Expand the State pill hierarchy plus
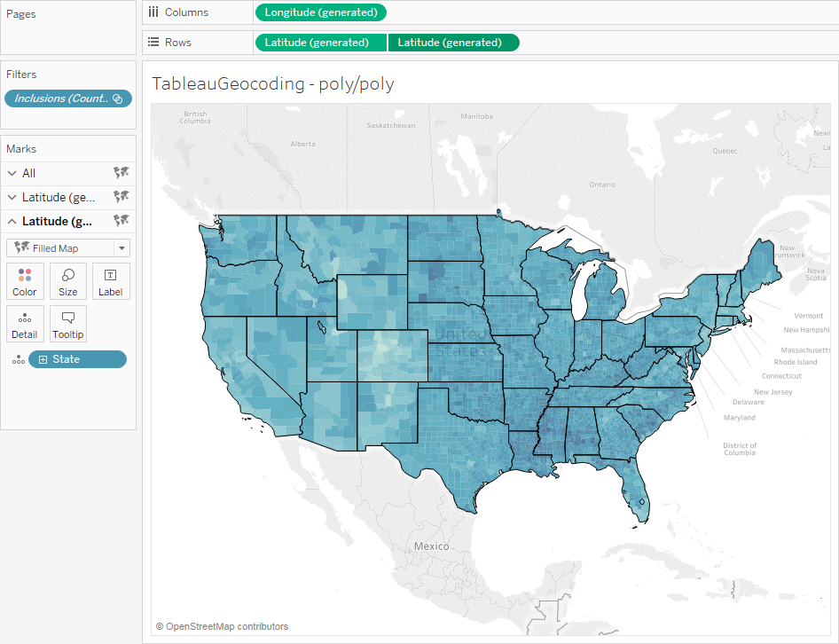 (43, 359)
